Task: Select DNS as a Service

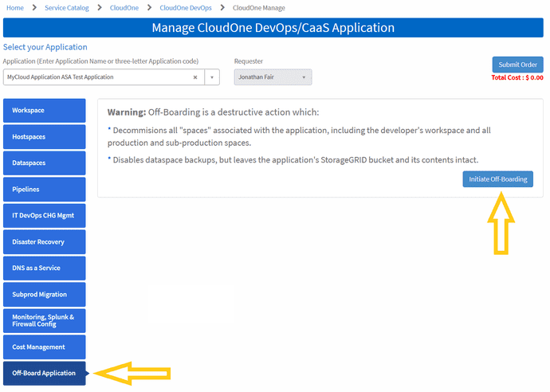Action: click(x=44, y=269)
